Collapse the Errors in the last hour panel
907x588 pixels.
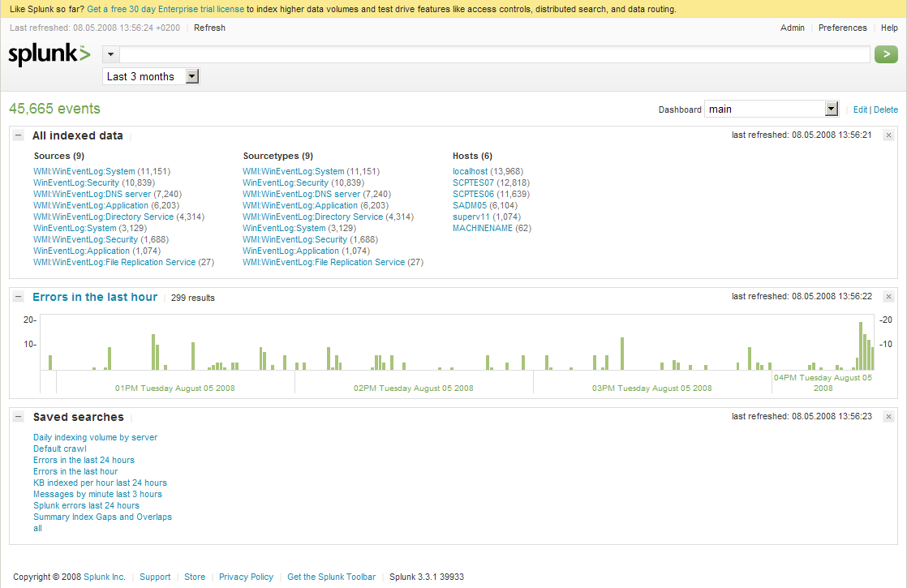click(x=19, y=297)
